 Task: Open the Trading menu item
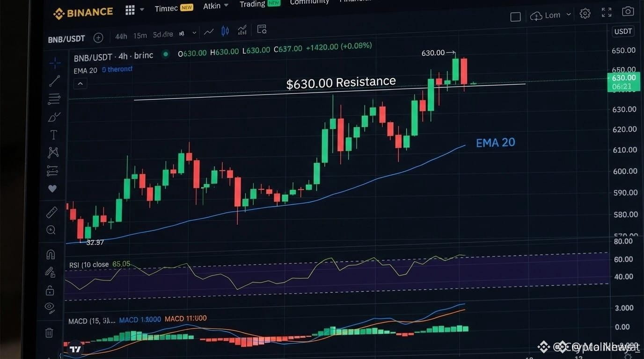(260, 4)
